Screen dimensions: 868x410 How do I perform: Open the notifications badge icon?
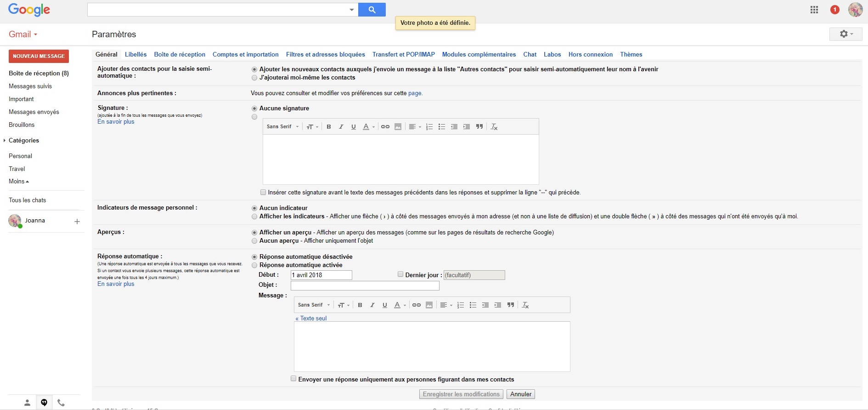[x=835, y=10]
